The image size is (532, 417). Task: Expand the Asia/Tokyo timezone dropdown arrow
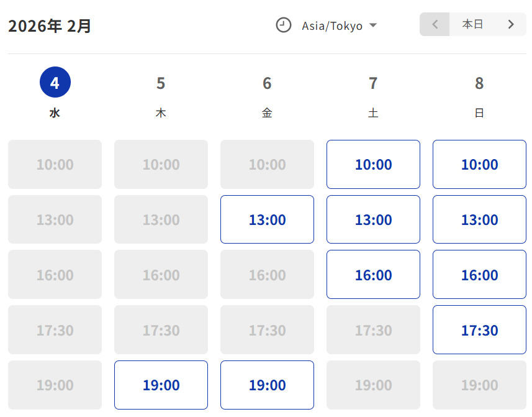pyautogui.click(x=373, y=25)
